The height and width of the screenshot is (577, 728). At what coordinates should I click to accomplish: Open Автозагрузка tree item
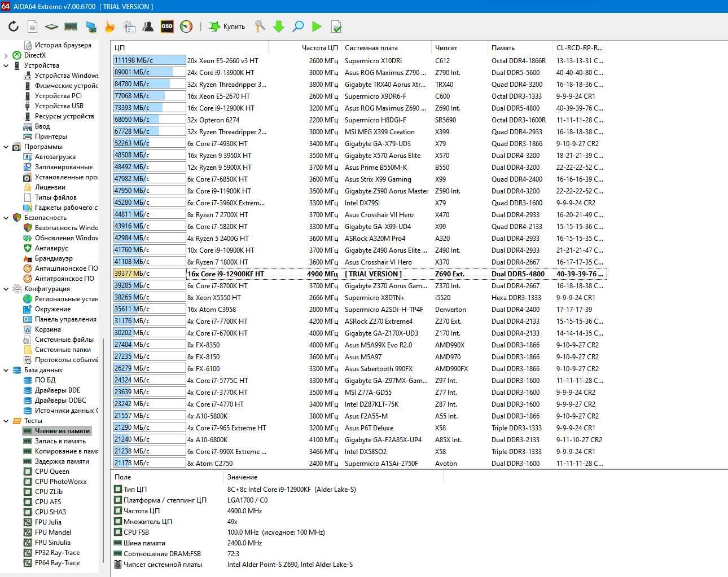55,157
